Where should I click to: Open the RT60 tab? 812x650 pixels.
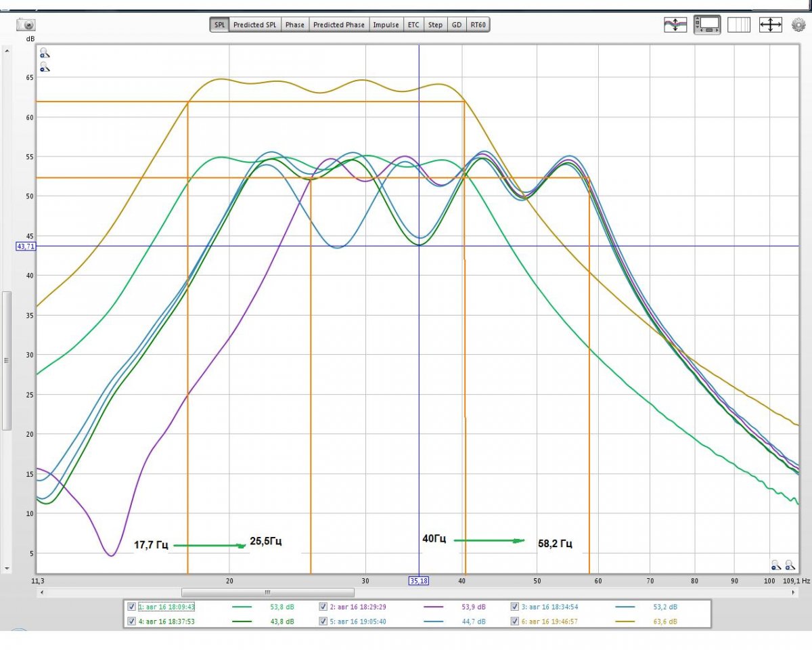(x=478, y=25)
